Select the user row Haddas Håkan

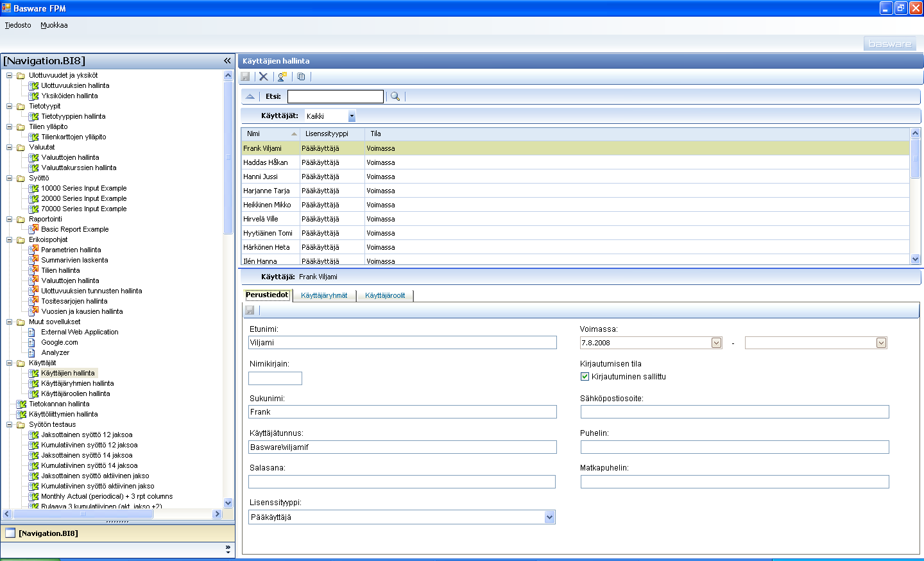coord(576,162)
